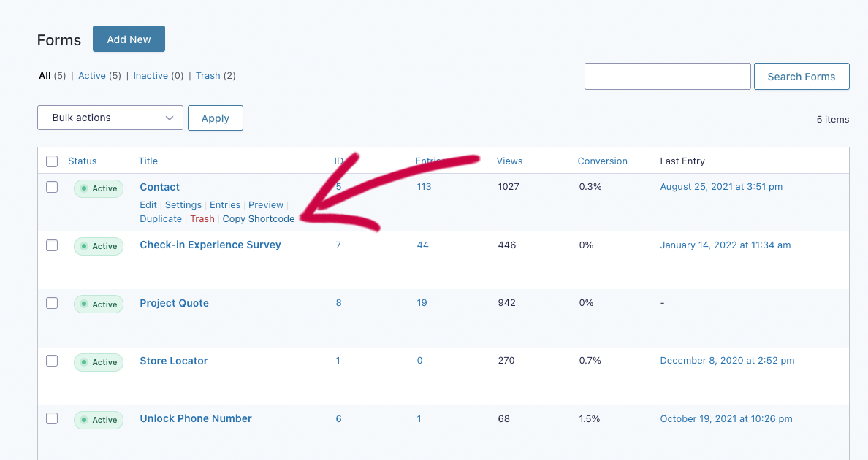Select the Check-in Experience Survey checkbox
868x460 pixels.
tap(52, 245)
